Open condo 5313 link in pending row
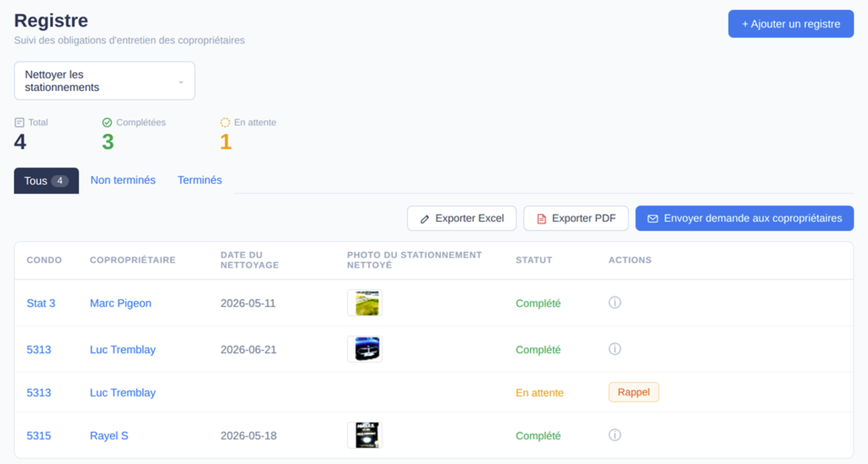Image resolution: width=868 pixels, height=464 pixels. pos(39,393)
